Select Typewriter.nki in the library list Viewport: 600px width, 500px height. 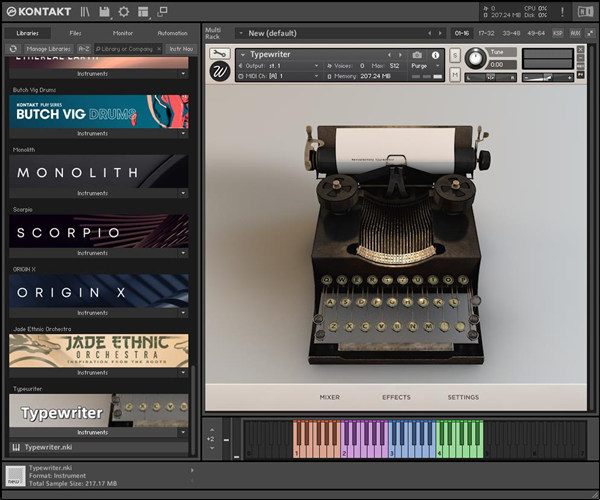[99, 447]
